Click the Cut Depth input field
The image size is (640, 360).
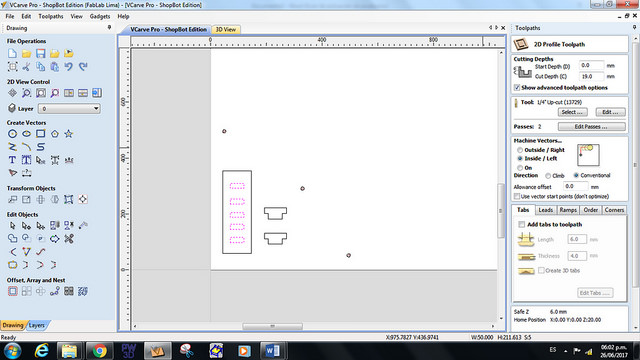pos(591,76)
